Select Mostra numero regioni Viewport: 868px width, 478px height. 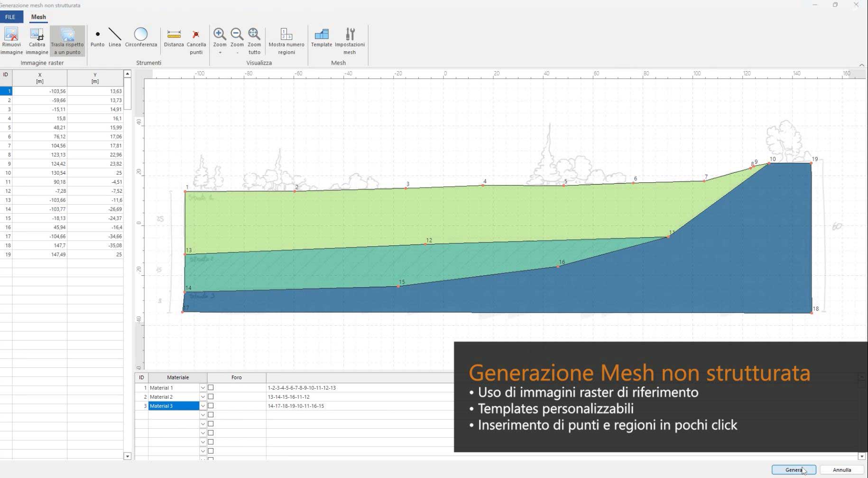tap(286, 40)
